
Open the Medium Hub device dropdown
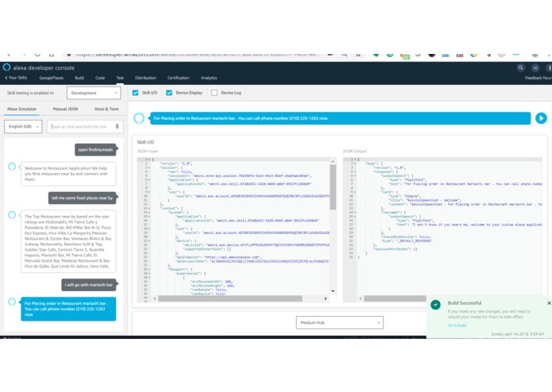coord(339,322)
